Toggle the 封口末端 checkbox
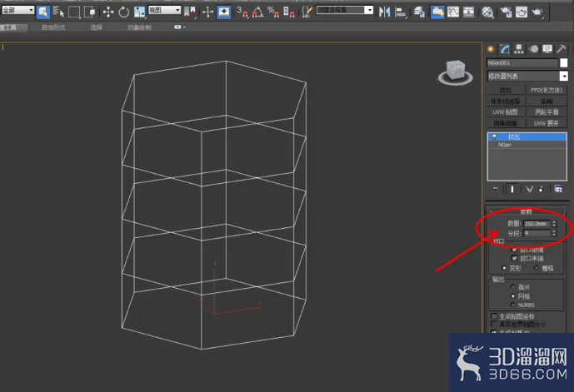This screenshot has width=574, height=392. [514, 258]
